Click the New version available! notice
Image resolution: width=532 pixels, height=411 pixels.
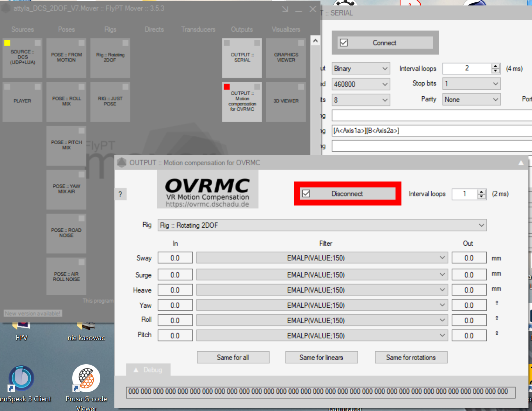33,313
